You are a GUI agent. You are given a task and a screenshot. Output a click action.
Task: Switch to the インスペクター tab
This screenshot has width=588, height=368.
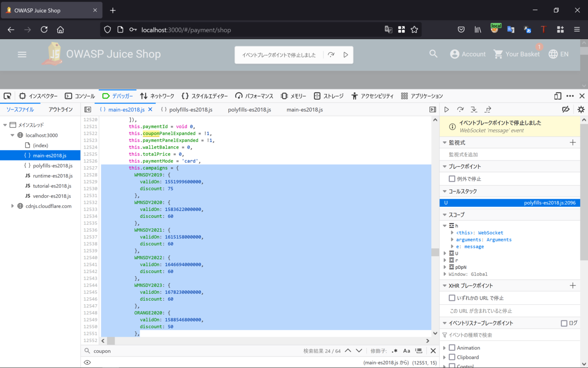(38, 96)
